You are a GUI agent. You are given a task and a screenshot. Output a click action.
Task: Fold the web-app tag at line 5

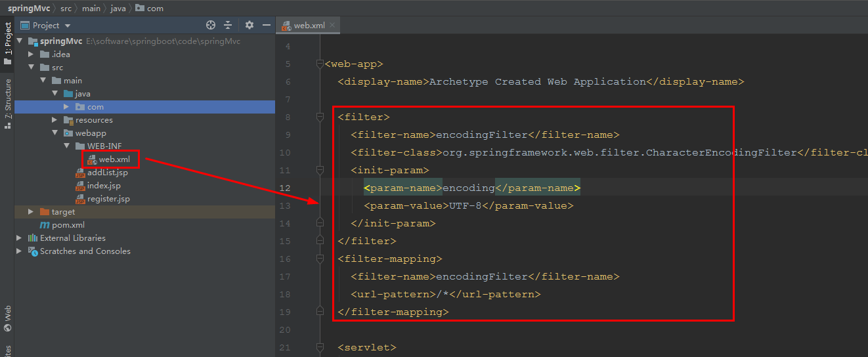point(320,64)
